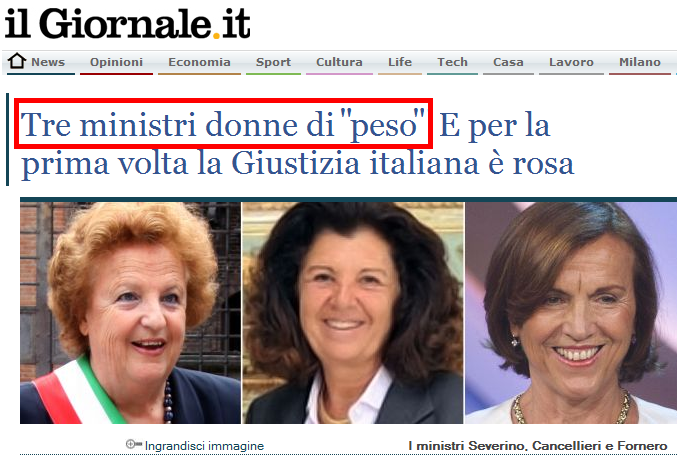Open the Cultura menu
Viewport: 677px width, 460px height.
click(339, 62)
